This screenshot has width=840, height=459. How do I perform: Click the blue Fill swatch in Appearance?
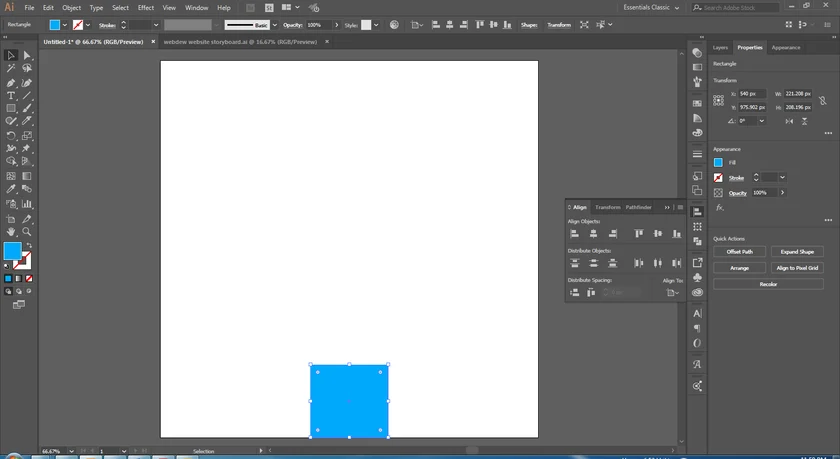pos(718,162)
